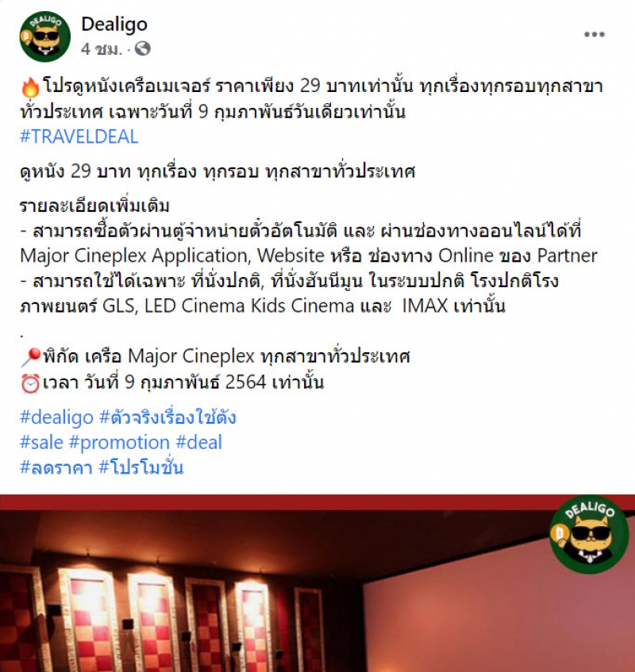Screen dimensions: 635x672
Task: Click the fire emoji at post start
Action: pyautogui.click(x=30, y=87)
